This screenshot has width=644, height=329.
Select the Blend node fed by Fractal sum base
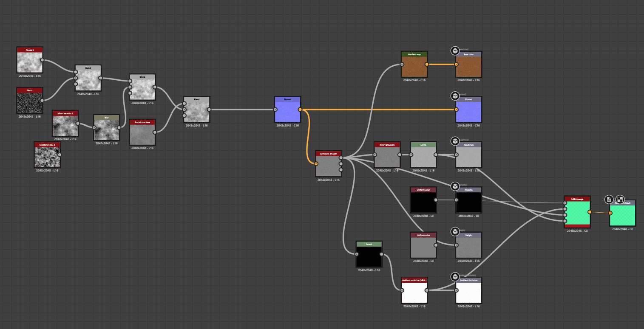[197, 110]
